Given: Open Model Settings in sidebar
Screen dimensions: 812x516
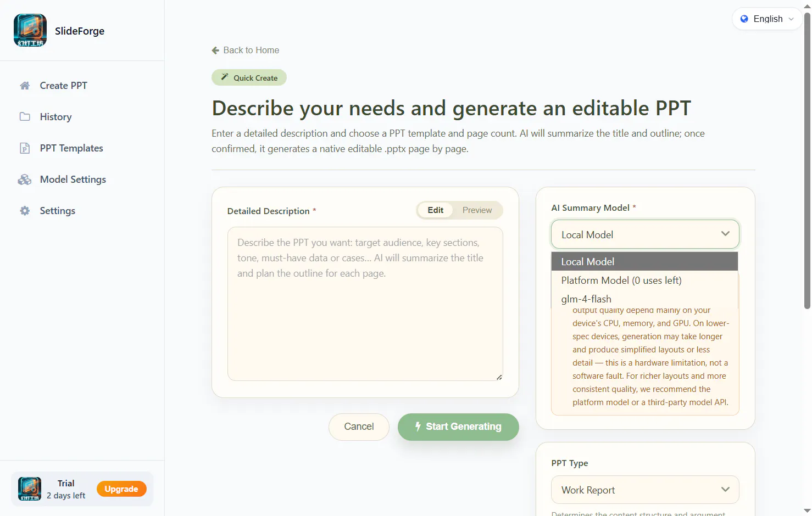Looking at the screenshot, I should click(73, 180).
